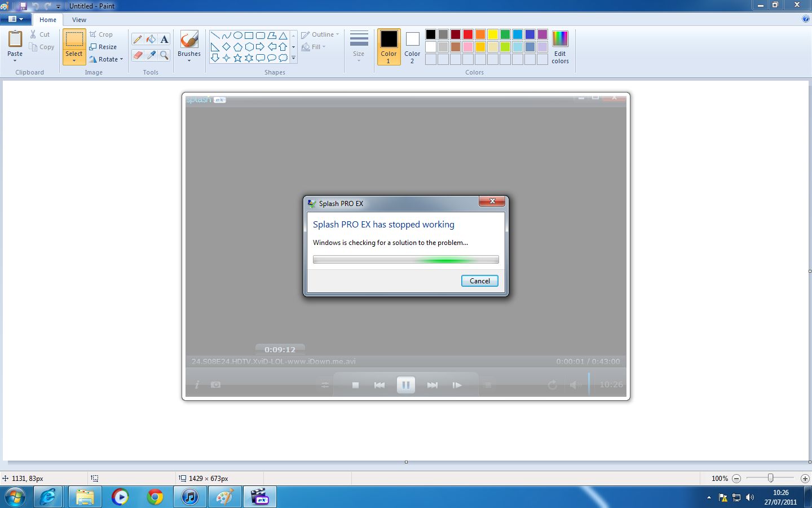The width and height of the screenshot is (812, 508).
Task: Click the Crop button
Action: click(101, 34)
